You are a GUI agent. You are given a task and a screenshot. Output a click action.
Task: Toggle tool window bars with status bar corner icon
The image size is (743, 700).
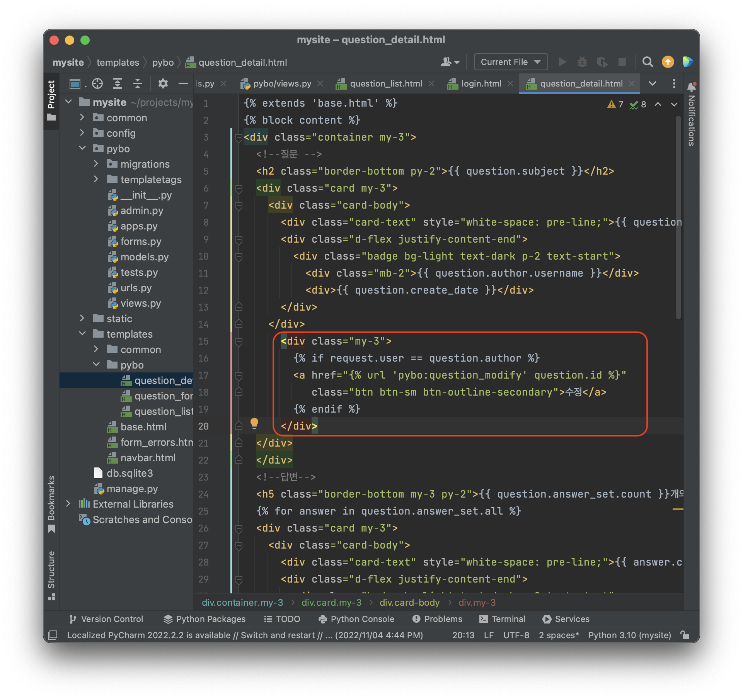(x=53, y=635)
